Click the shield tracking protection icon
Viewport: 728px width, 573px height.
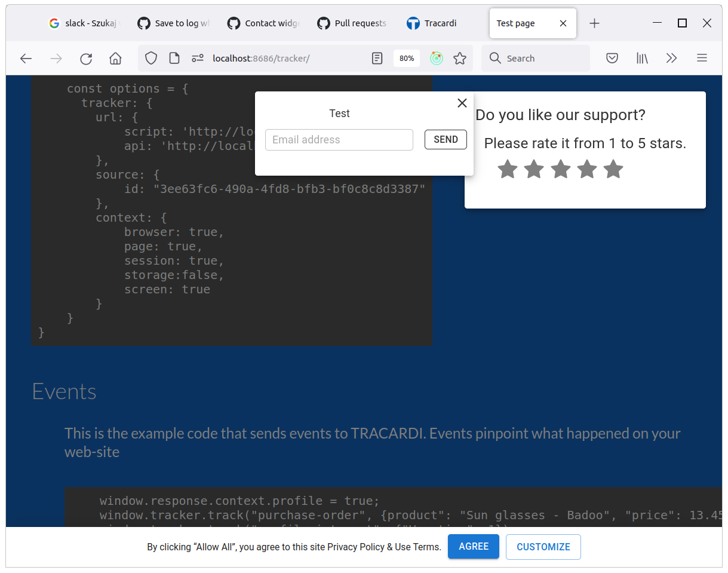(150, 58)
